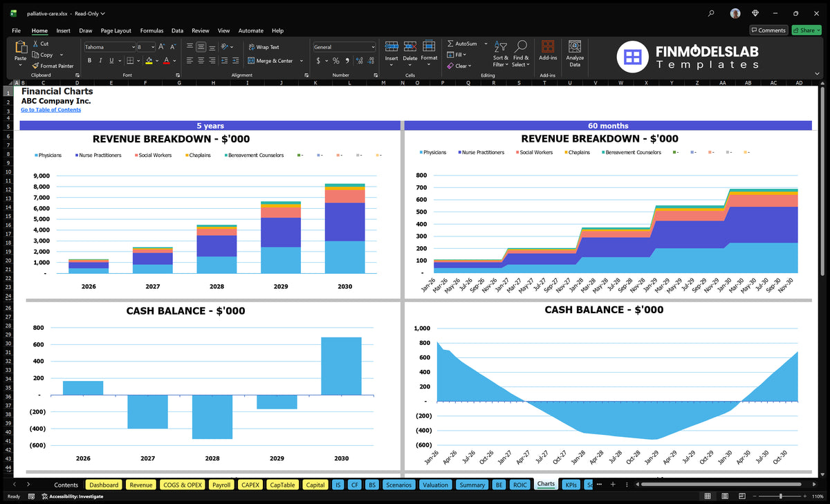Switch to the Valuation sheet tab
The width and height of the screenshot is (830, 504).
(x=435, y=485)
